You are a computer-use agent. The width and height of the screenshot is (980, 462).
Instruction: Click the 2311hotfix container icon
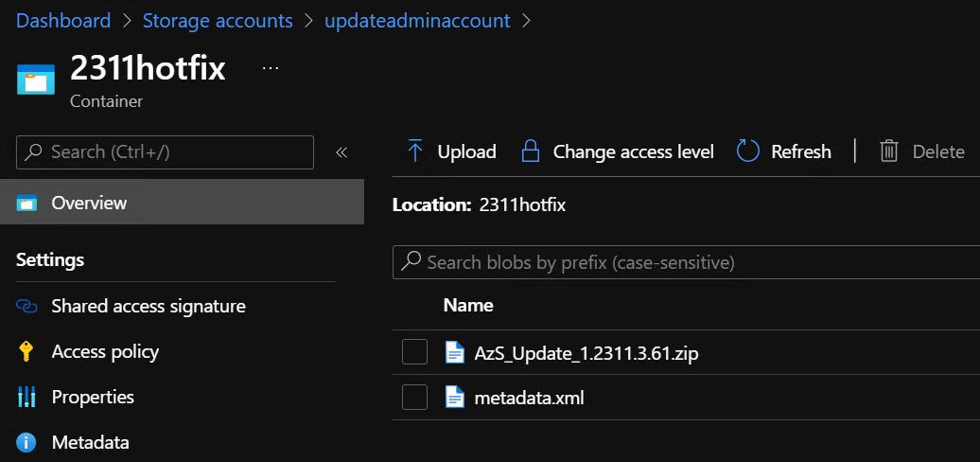tap(36, 80)
